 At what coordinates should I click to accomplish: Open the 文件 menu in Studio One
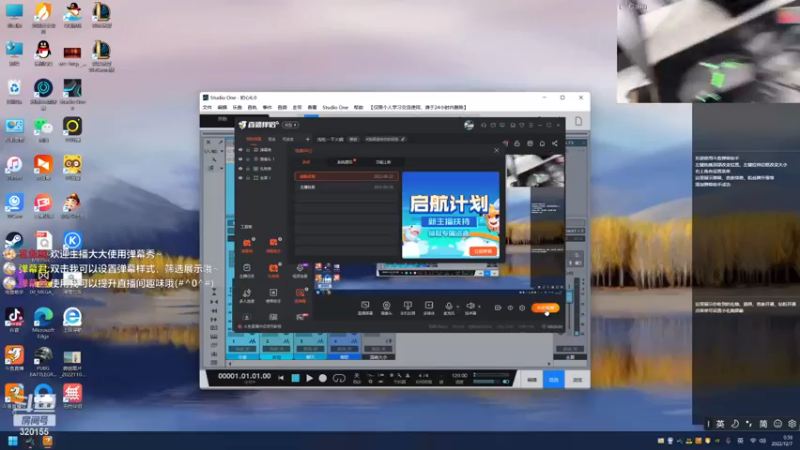tap(207, 108)
